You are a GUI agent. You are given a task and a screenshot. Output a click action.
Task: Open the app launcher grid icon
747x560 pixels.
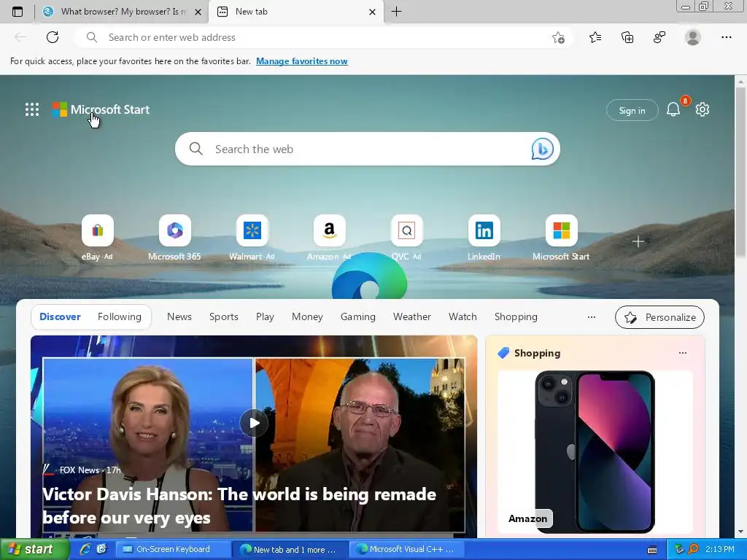point(32,109)
